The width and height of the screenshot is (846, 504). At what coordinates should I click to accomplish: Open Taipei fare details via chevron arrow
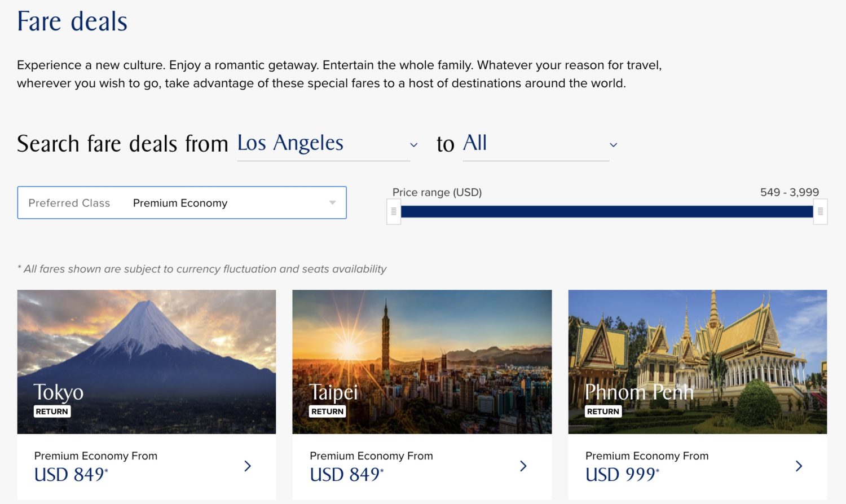click(523, 466)
